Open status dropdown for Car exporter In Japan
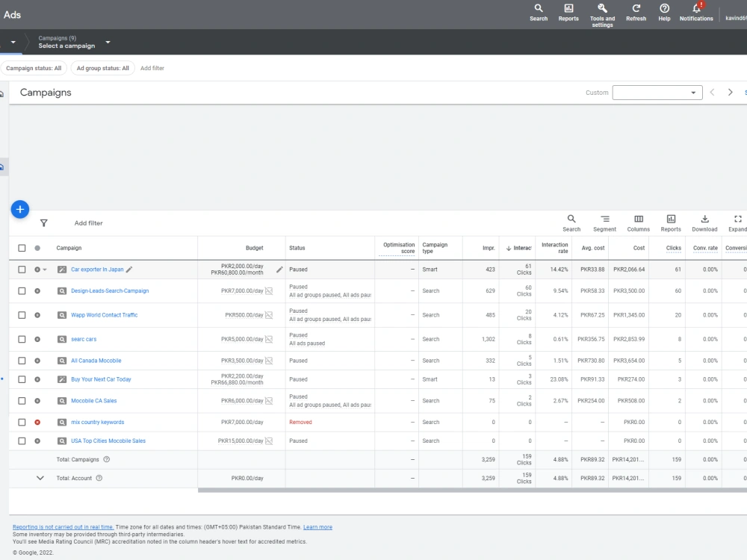747x560 pixels. point(45,270)
